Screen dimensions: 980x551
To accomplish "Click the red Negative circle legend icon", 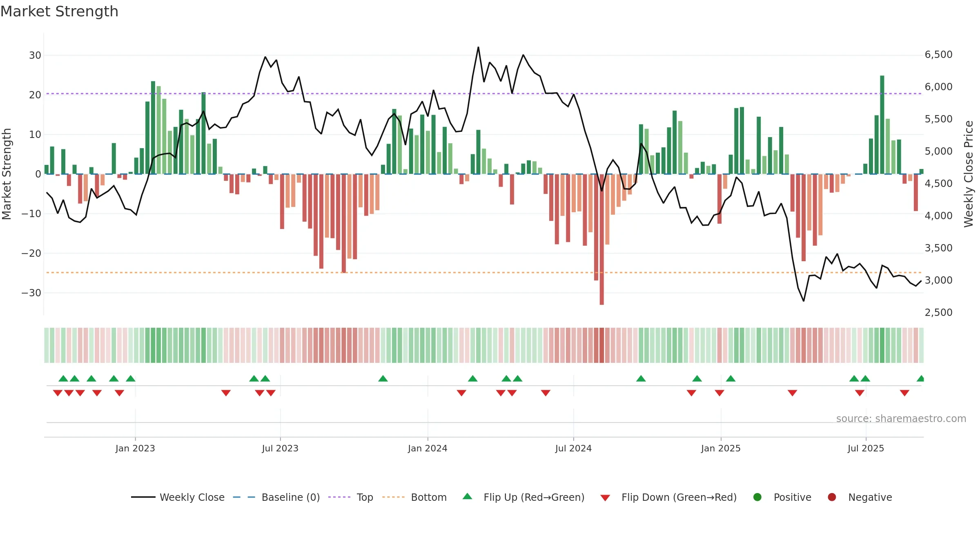I will click(x=832, y=497).
